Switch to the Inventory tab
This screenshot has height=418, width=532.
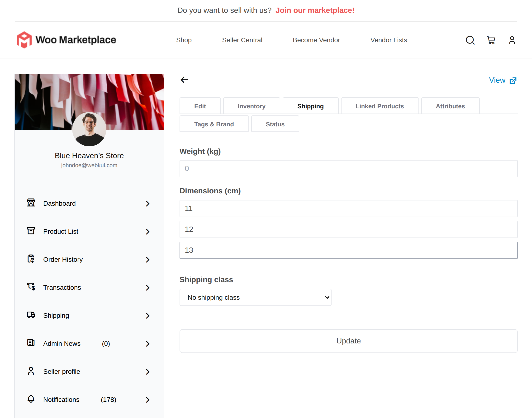(x=251, y=106)
